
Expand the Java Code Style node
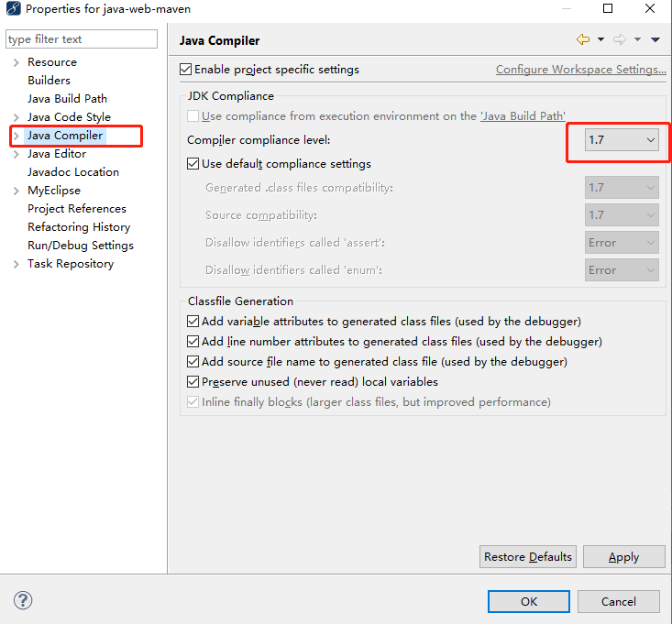pyautogui.click(x=17, y=117)
